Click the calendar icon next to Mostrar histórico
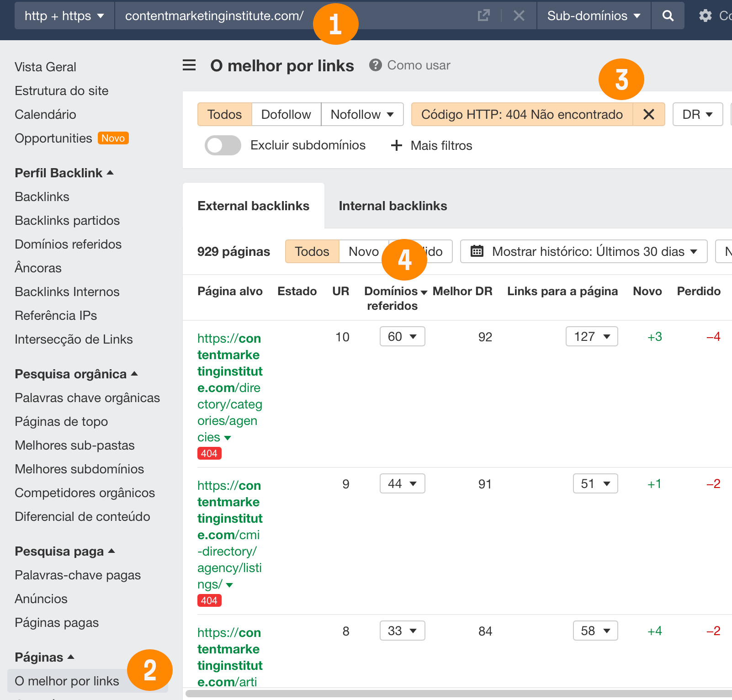Image resolution: width=732 pixels, height=700 pixels. tap(477, 251)
